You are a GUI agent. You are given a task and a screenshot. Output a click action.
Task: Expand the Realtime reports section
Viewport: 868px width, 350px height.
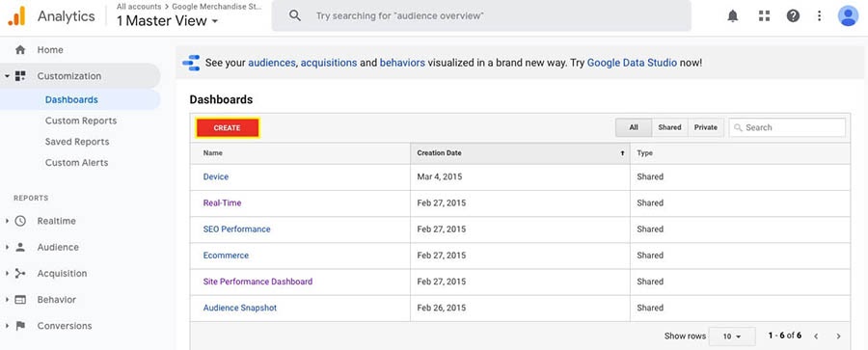pos(7,221)
